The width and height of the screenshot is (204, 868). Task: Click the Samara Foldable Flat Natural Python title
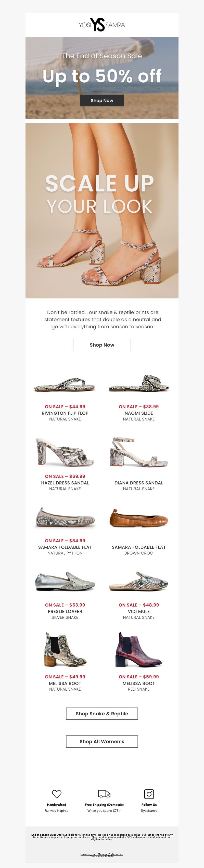[x=65, y=547]
